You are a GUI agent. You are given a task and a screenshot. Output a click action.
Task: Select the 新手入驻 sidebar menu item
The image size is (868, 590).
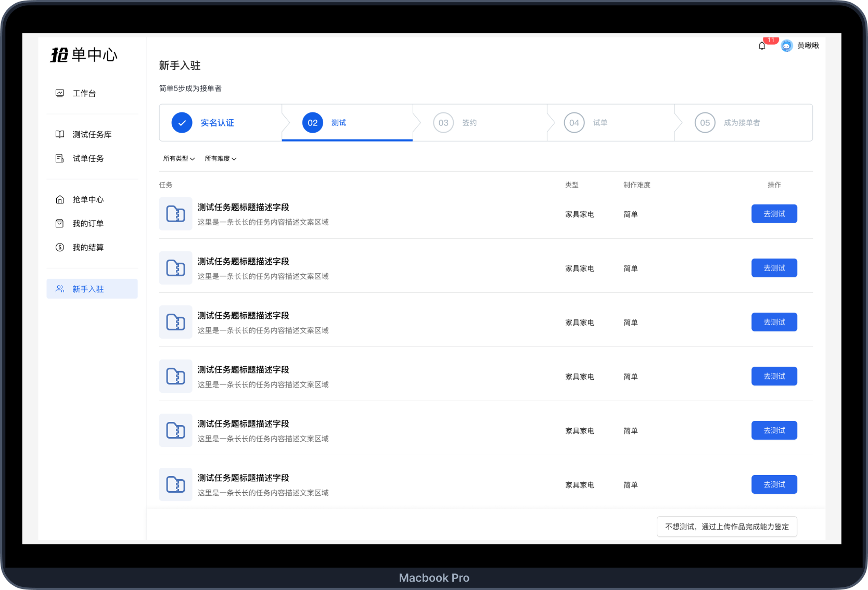pyautogui.click(x=92, y=289)
